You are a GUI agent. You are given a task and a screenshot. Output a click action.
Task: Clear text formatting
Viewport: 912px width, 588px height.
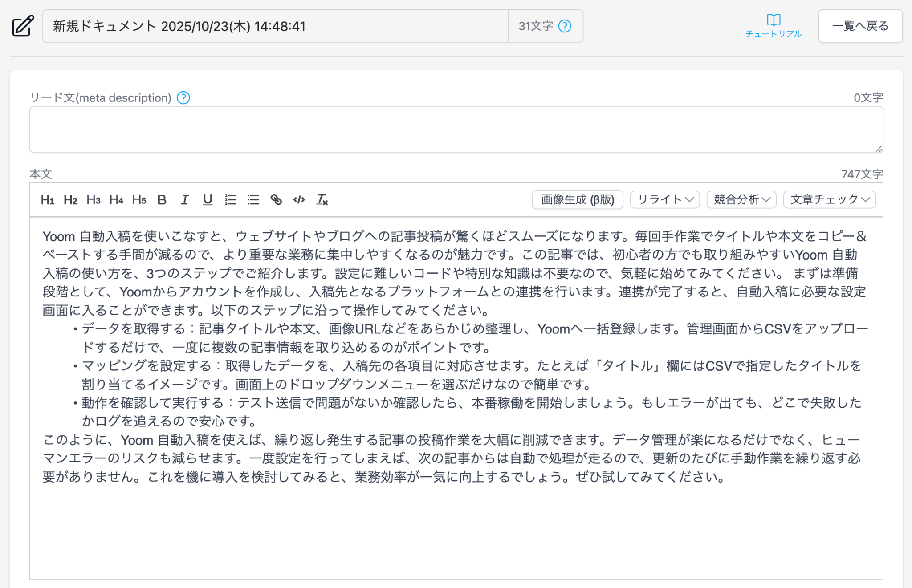click(322, 200)
